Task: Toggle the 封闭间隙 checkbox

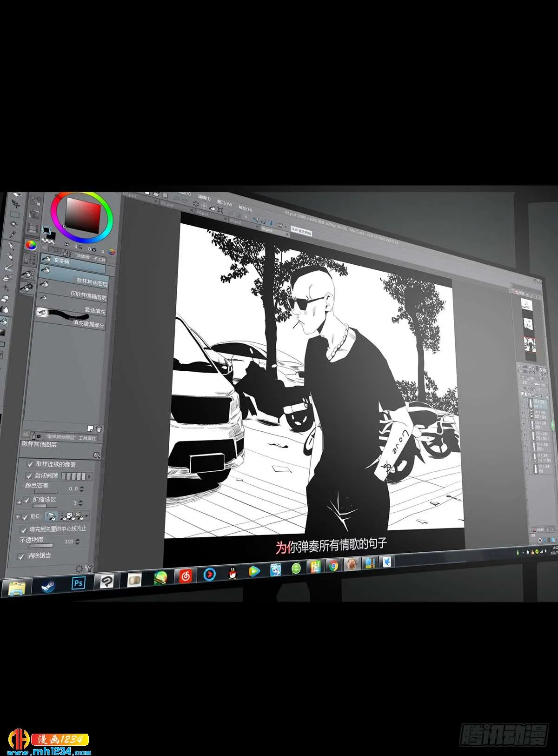Action: tap(29, 475)
